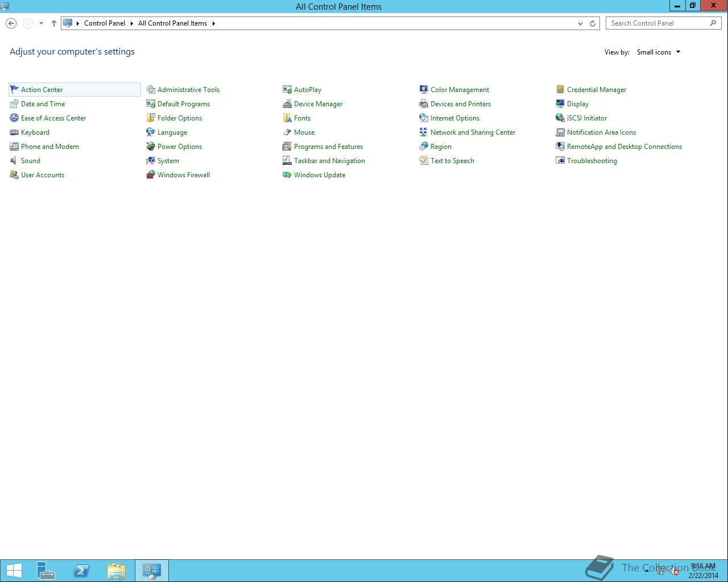Open Network and Sharing Center link

tap(473, 132)
